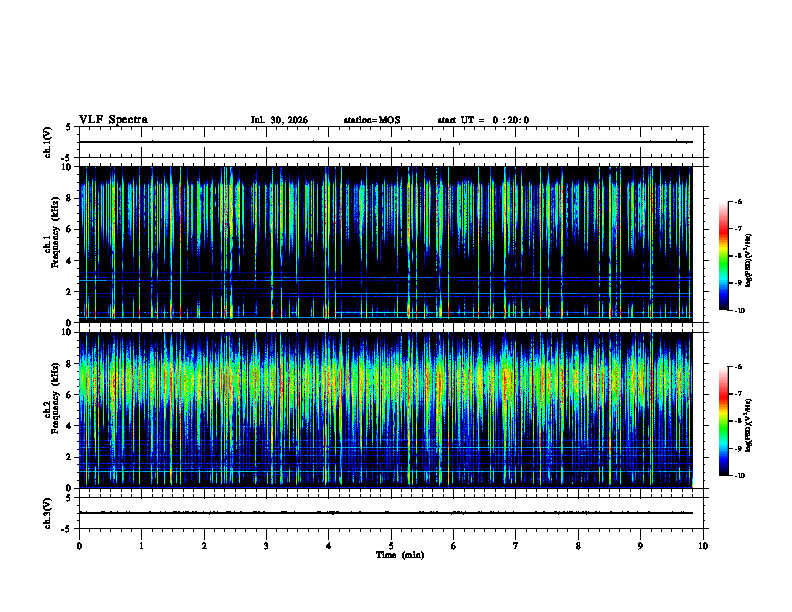This screenshot has width=792, height=612.
Task: Click the ch.1 colorbar log(PSD) unit label
Action: [x=749, y=261]
